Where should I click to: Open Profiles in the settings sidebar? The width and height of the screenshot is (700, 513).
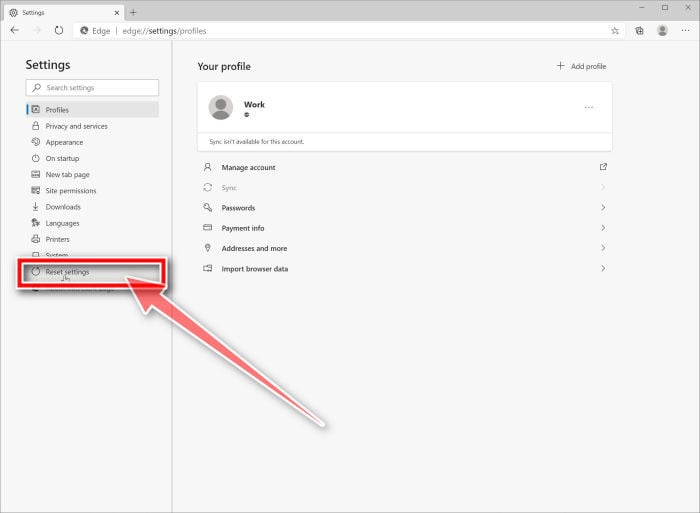coord(92,109)
